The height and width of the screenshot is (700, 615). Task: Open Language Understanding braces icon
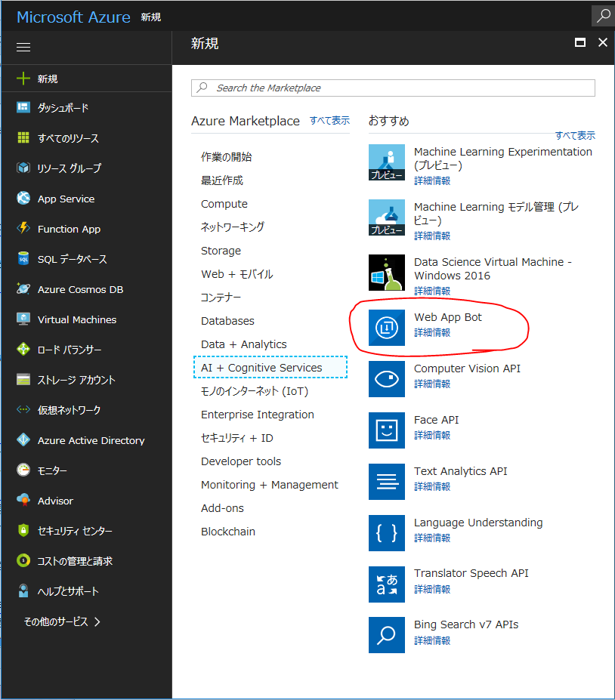[387, 533]
